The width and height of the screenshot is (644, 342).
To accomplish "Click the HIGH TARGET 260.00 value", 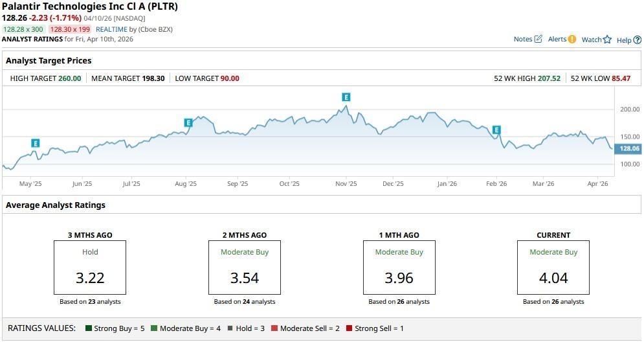I will pyautogui.click(x=70, y=78).
